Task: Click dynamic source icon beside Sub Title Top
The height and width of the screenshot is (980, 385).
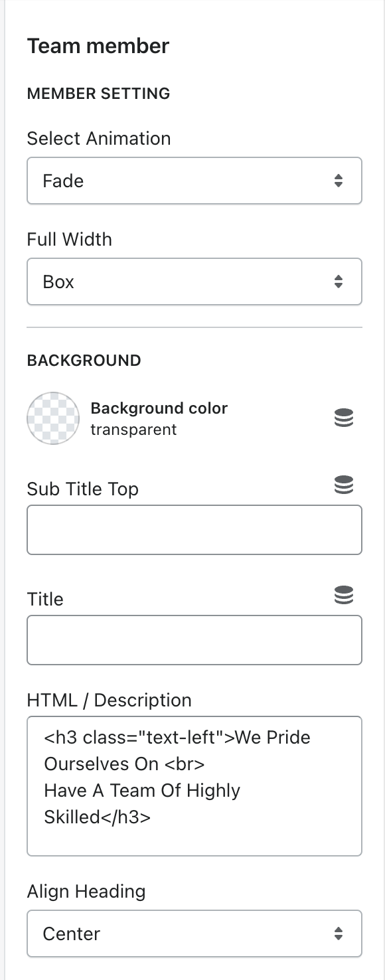Action: (343, 485)
